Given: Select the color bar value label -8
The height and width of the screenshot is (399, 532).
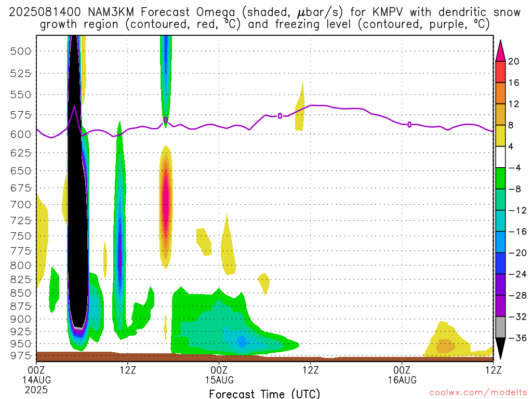Looking at the screenshot, I should (x=515, y=189).
